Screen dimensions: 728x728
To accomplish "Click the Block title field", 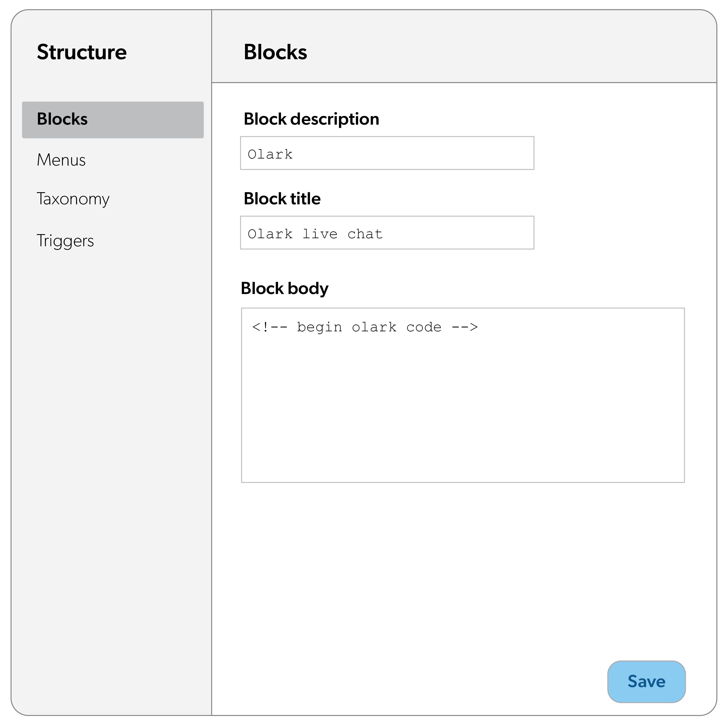I will click(387, 233).
